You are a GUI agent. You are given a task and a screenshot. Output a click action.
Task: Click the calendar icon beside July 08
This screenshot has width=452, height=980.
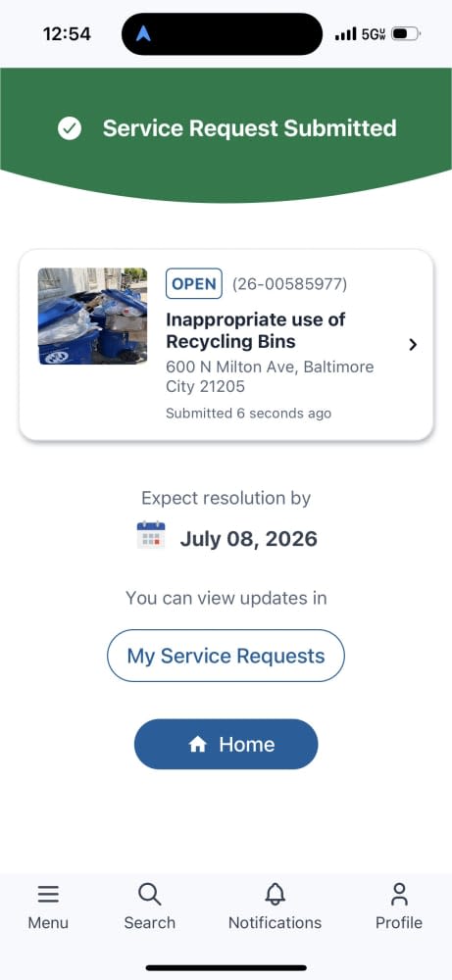pos(151,536)
